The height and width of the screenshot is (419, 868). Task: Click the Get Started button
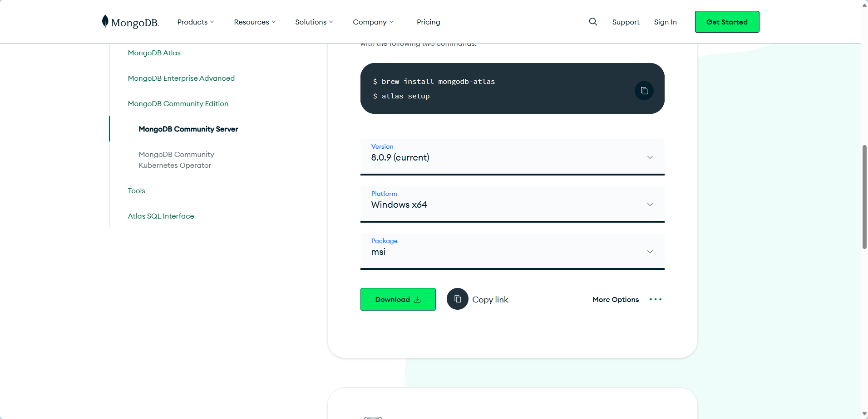pos(727,22)
